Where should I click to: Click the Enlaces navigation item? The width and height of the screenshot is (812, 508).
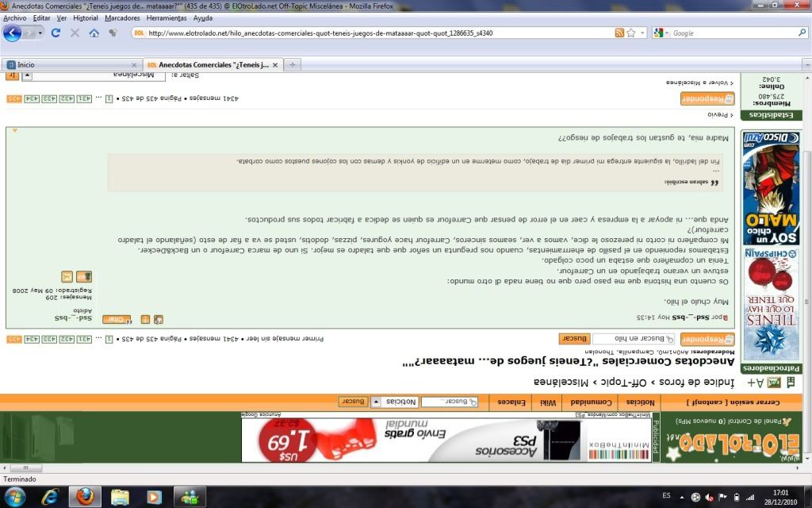click(511, 402)
